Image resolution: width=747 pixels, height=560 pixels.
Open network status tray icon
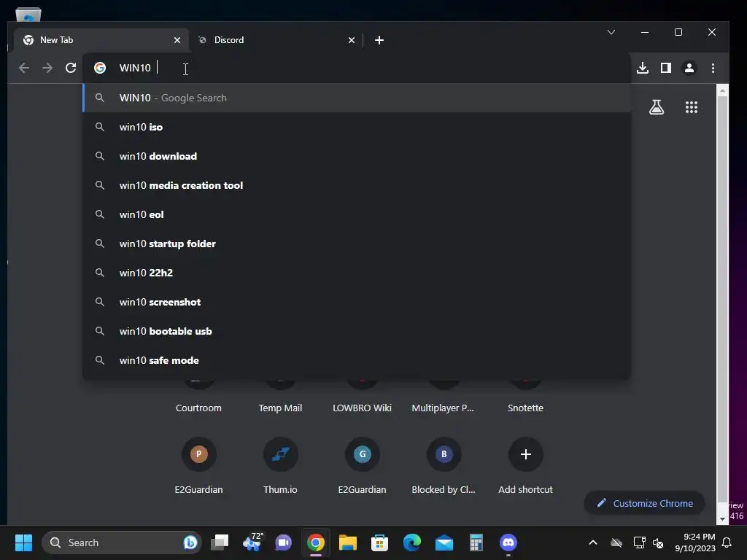pyautogui.click(x=639, y=542)
